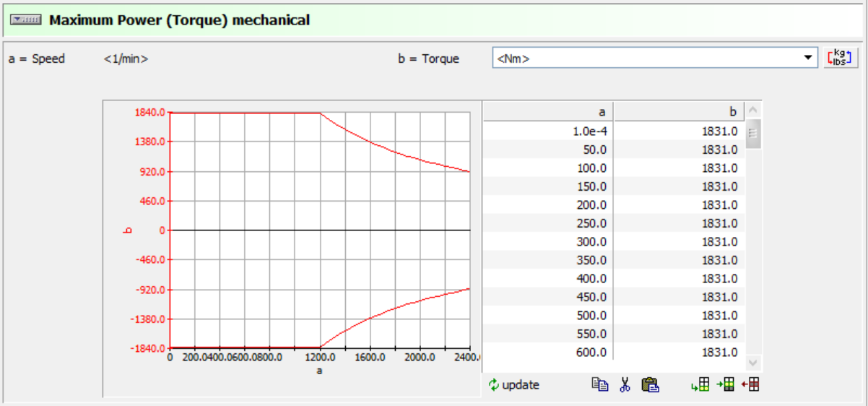The image size is (868, 406).
Task: Collapse the Maximum Power (Torque) mechanical section
Action: (25, 20)
